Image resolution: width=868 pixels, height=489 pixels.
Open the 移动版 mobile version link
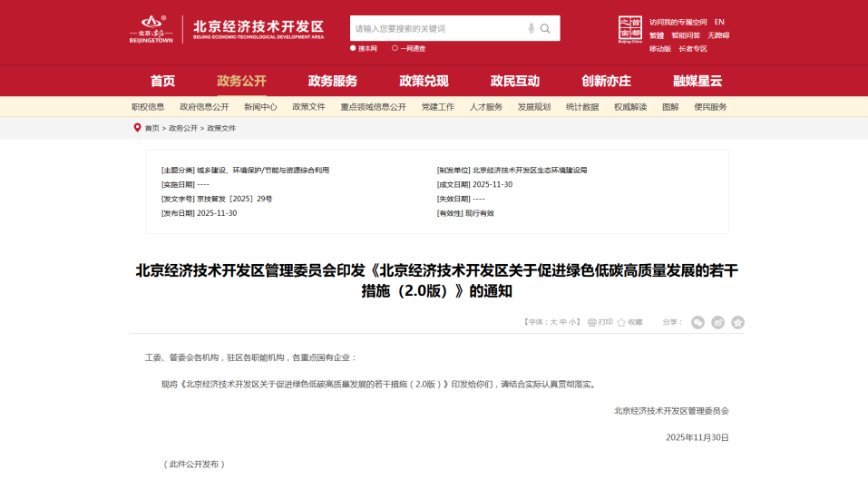660,49
